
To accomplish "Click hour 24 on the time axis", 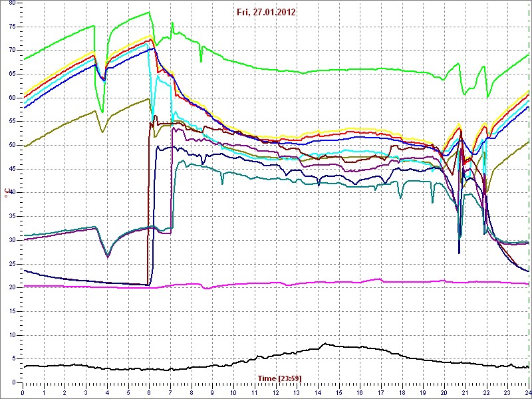I will (x=527, y=392).
